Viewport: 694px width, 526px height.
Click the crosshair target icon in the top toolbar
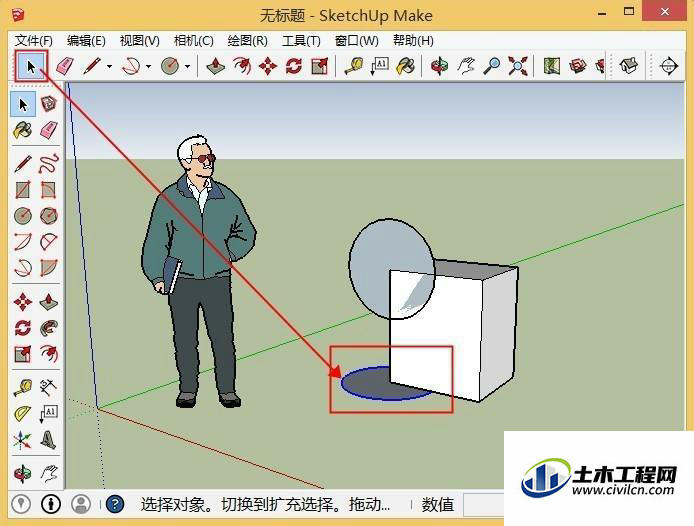click(x=668, y=66)
